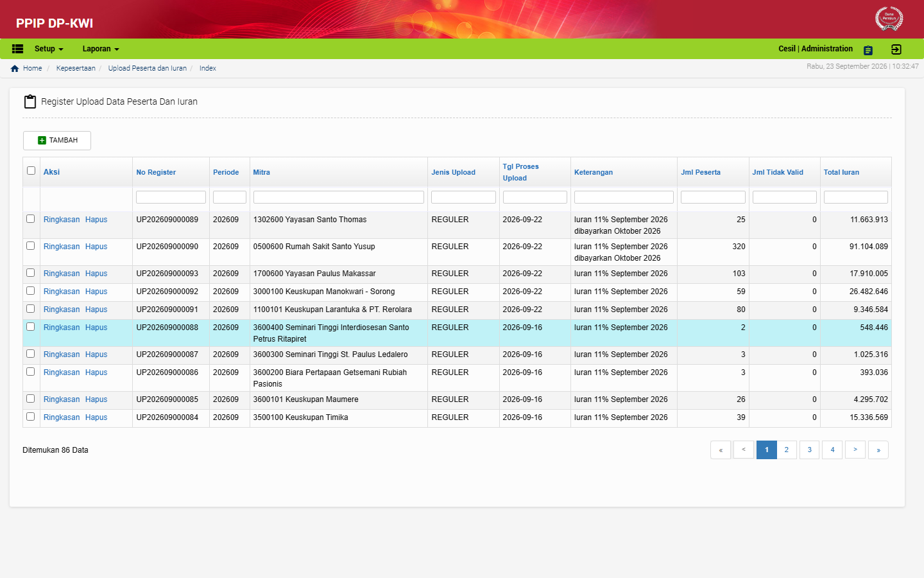
Task: Check the row UP202609000093 checkbox
Action: click(x=31, y=273)
